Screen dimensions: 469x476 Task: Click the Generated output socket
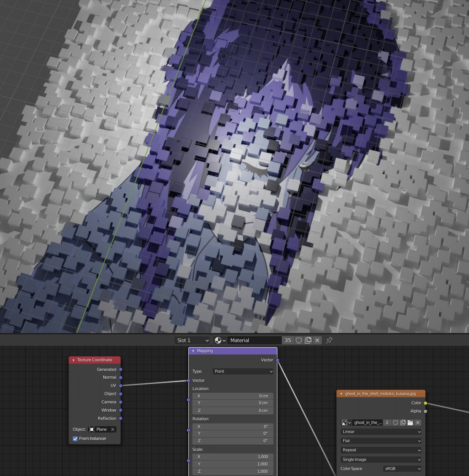pos(121,370)
